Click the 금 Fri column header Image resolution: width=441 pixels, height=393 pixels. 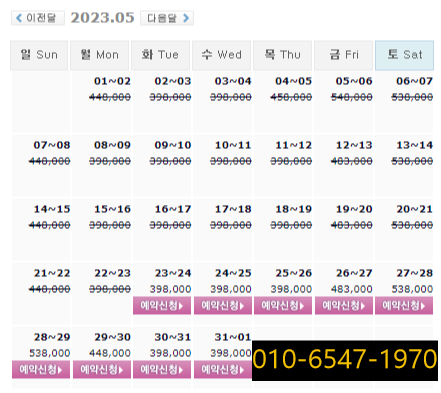343,55
